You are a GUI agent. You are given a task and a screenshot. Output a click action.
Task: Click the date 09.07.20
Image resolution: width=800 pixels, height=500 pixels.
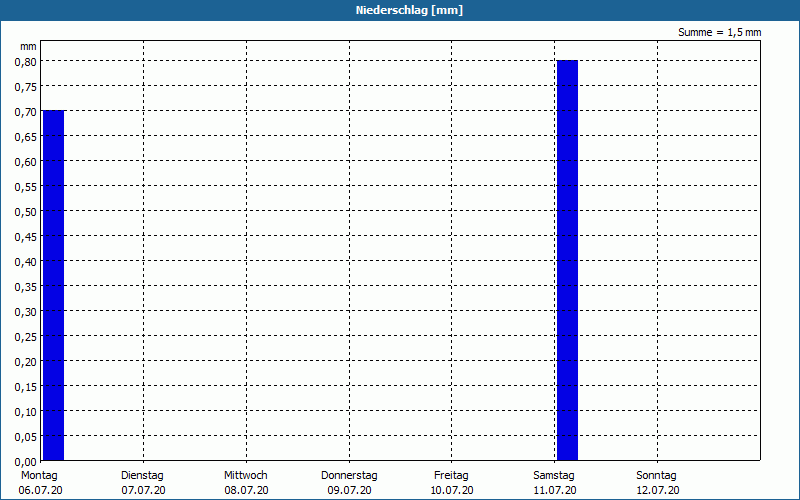[x=349, y=490]
